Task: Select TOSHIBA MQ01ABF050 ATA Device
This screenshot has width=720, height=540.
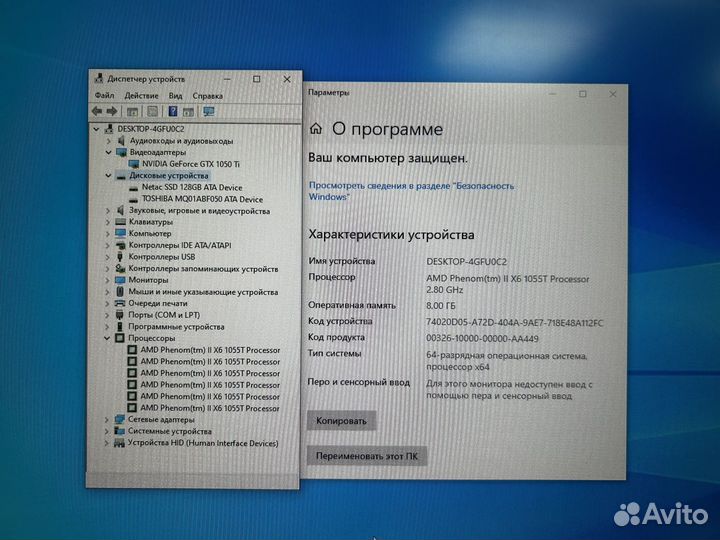Action: (202, 198)
